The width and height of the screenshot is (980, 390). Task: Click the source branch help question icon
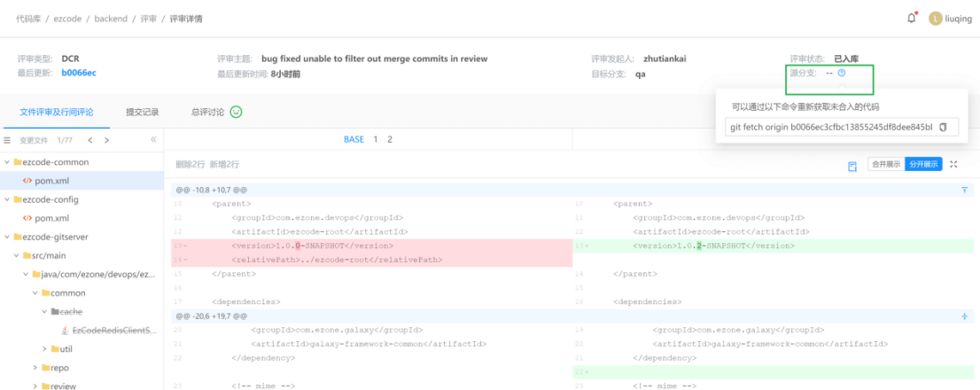[x=841, y=73]
